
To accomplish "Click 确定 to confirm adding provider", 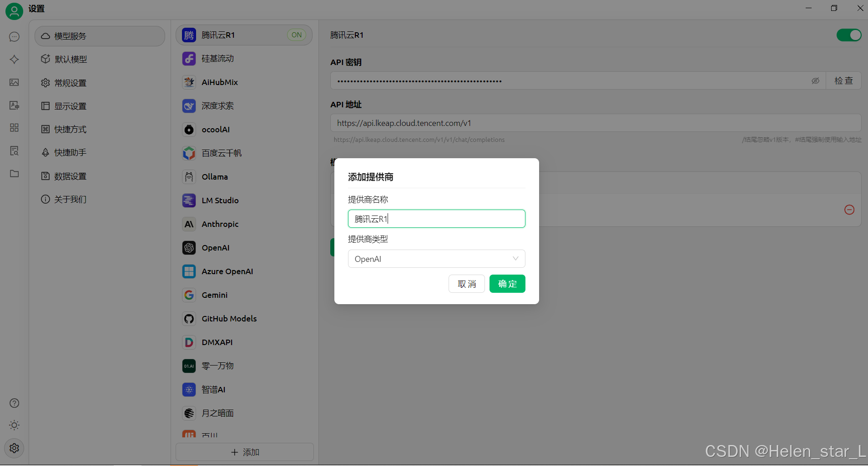I will pyautogui.click(x=507, y=284).
